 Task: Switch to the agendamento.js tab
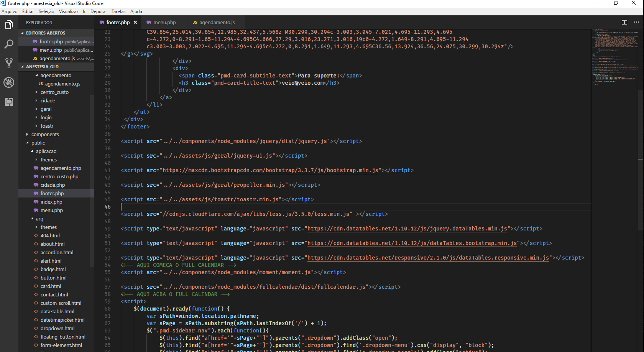click(217, 22)
